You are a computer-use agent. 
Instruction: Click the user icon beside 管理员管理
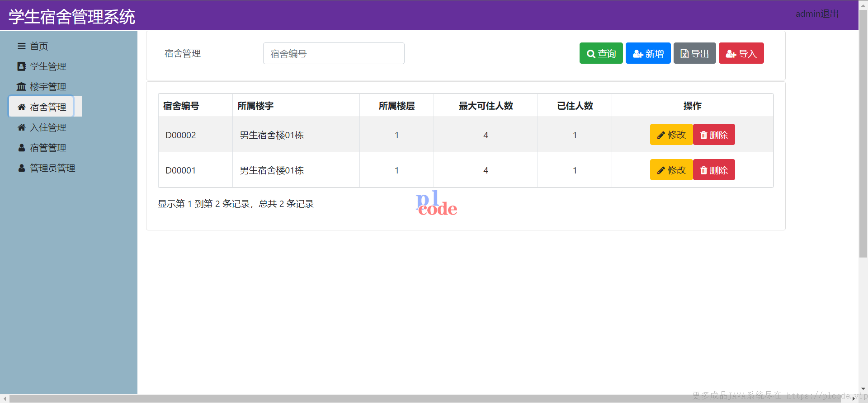(x=21, y=168)
